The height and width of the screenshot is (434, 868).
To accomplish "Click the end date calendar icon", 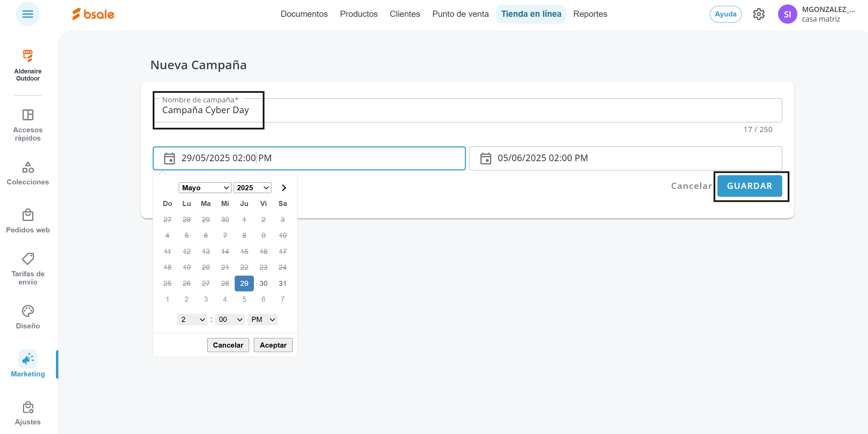I will [485, 158].
